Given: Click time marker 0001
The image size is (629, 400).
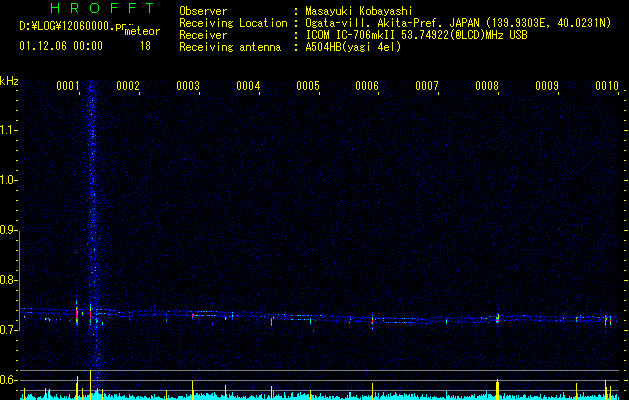Looking at the screenshot, I should coord(68,86).
